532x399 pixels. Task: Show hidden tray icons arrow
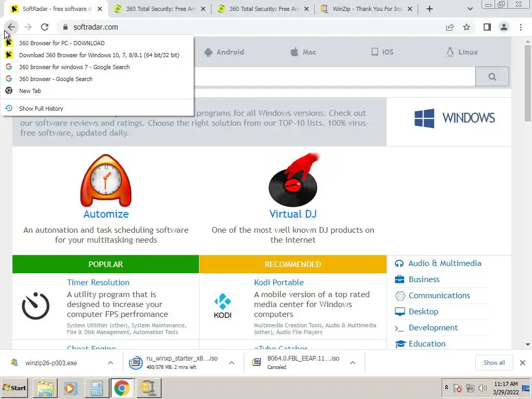pos(446,388)
